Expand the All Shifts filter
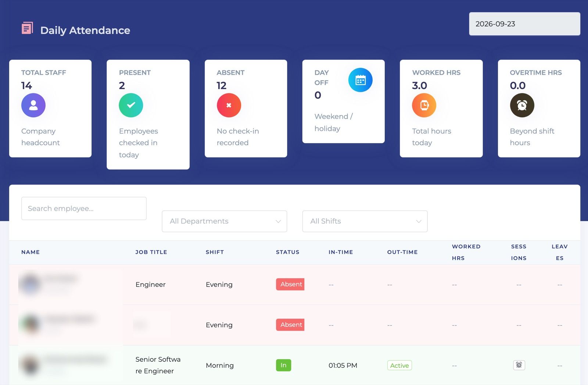This screenshot has height=385, width=588. [x=365, y=221]
